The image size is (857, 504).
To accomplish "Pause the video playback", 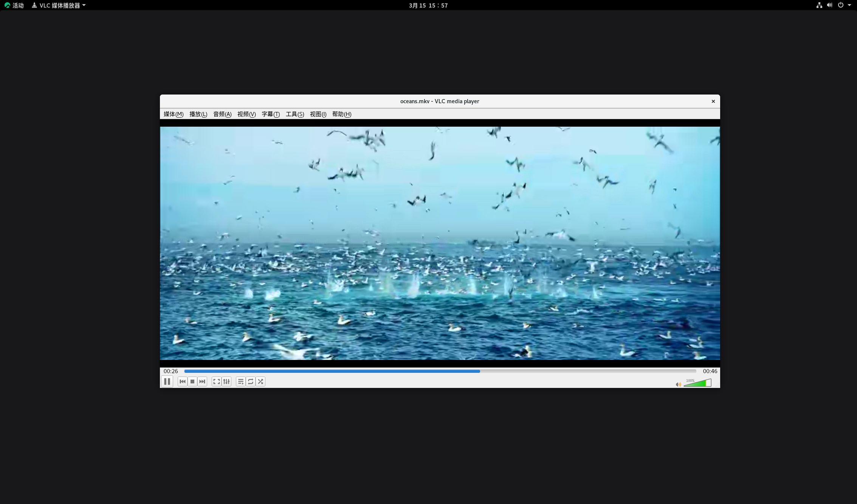I will [167, 381].
